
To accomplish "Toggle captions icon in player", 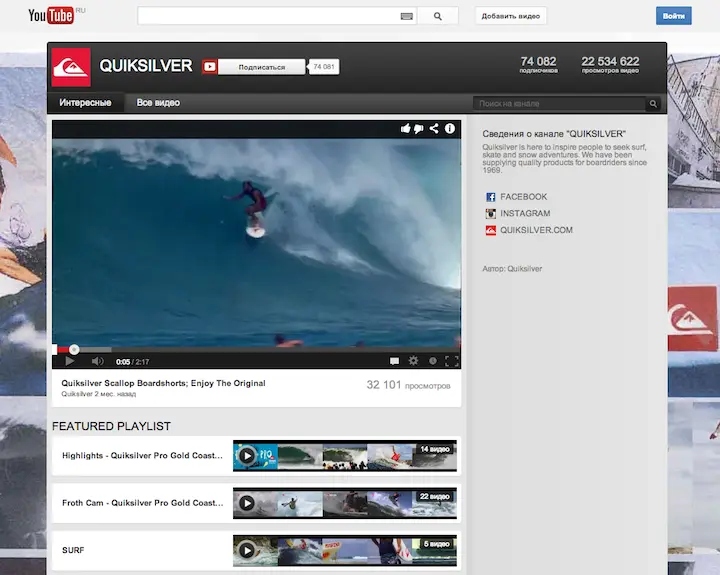I will tap(394, 361).
